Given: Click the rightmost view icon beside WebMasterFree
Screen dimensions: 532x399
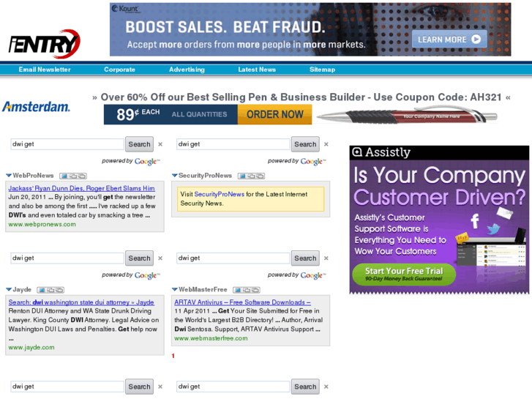Looking at the screenshot, I should point(255,290).
